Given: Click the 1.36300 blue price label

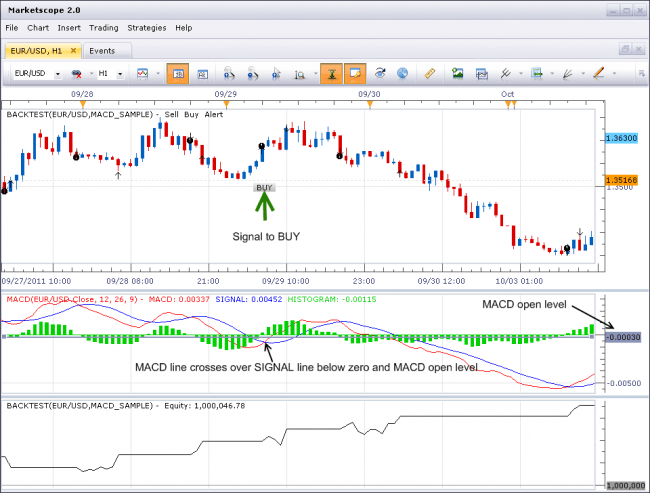Looking at the screenshot, I should (621, 138).
